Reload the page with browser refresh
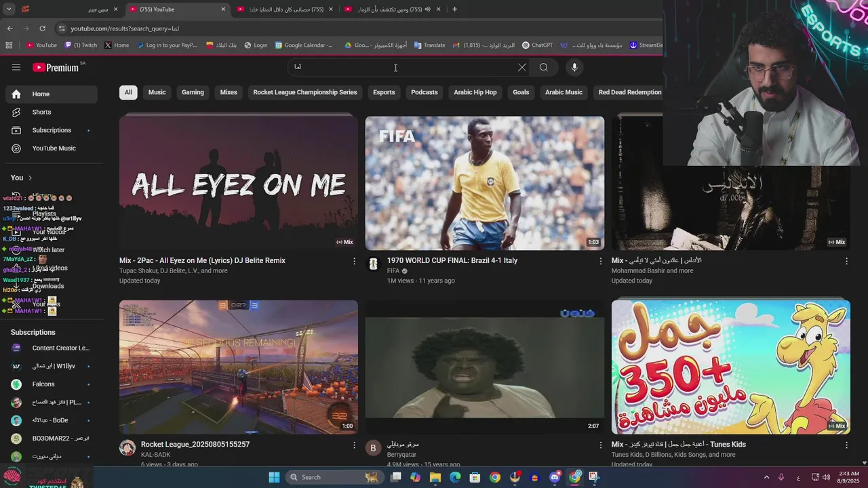The width and height of the screenshot is (868, 488). (x=42, y=28)
